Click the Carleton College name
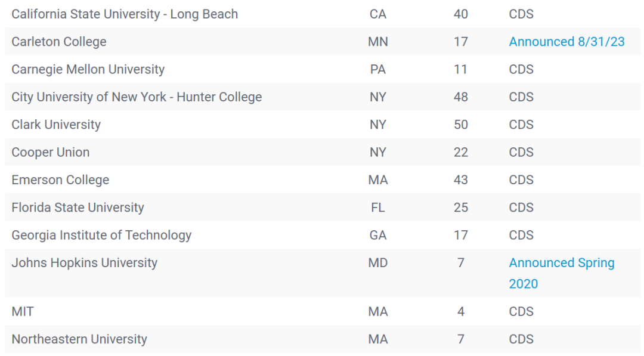Image resolution: width=644 pixels, height=356 pixels. [x=58, y=42]
